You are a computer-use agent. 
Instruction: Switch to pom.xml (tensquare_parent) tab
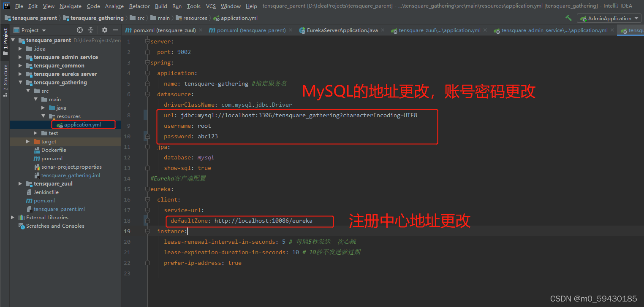[251, 30]
